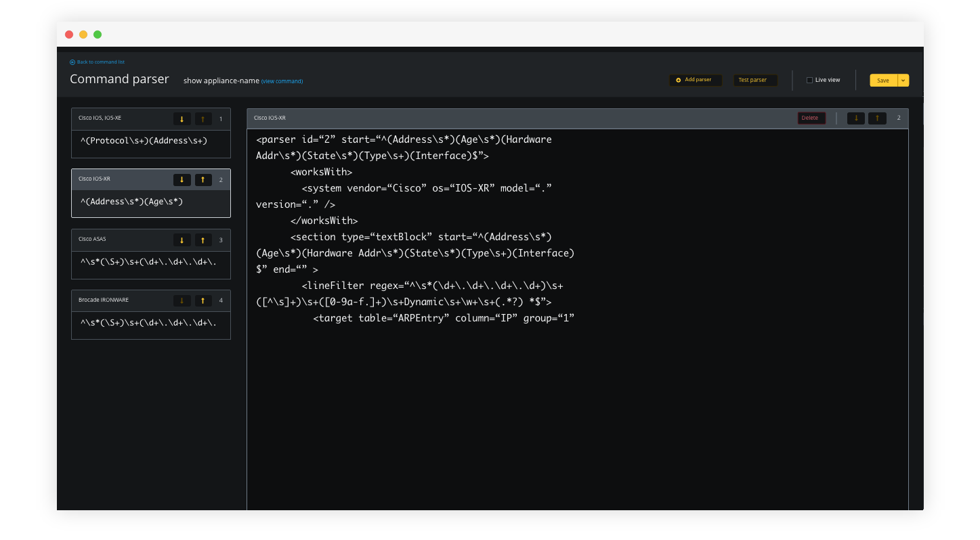This screenshot has width=980, height=540.
Task: Go back to command list
Action: [97, 62]
